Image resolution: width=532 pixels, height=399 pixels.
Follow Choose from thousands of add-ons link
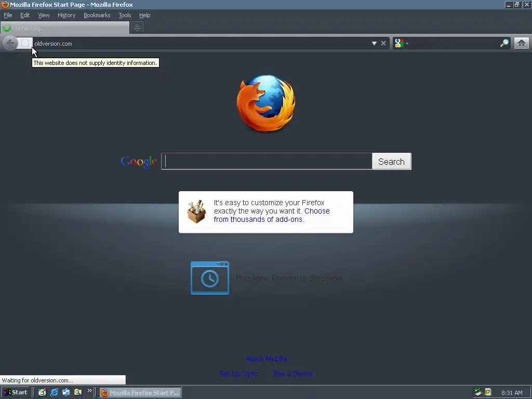(x=271, y=215)
